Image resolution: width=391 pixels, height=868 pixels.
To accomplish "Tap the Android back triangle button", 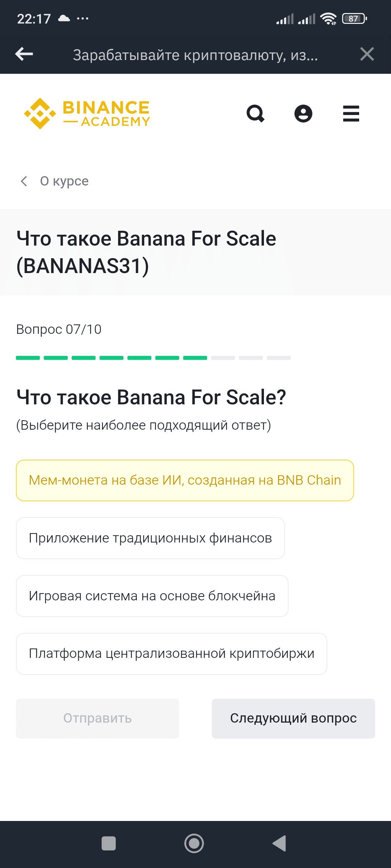I will pos(279,843).
